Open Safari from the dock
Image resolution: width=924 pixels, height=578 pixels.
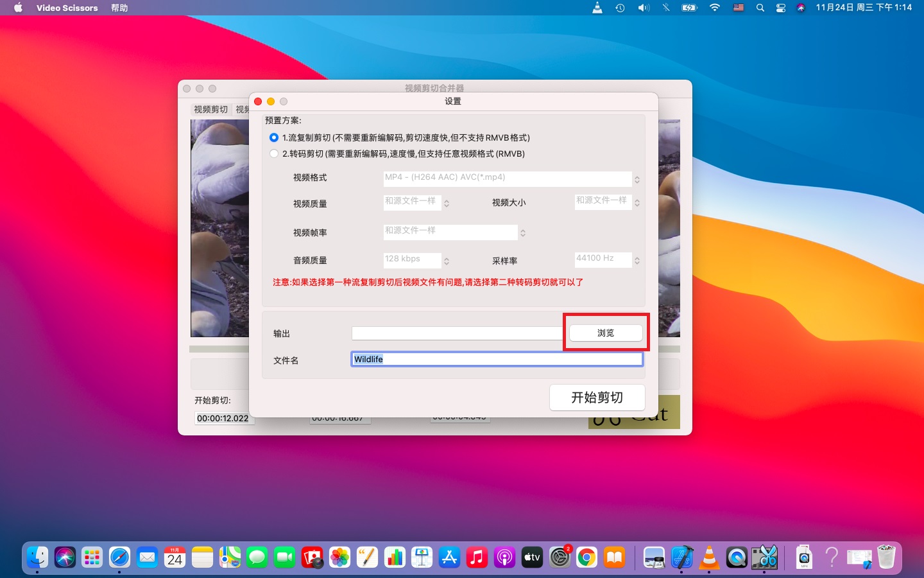click(119, 557)
